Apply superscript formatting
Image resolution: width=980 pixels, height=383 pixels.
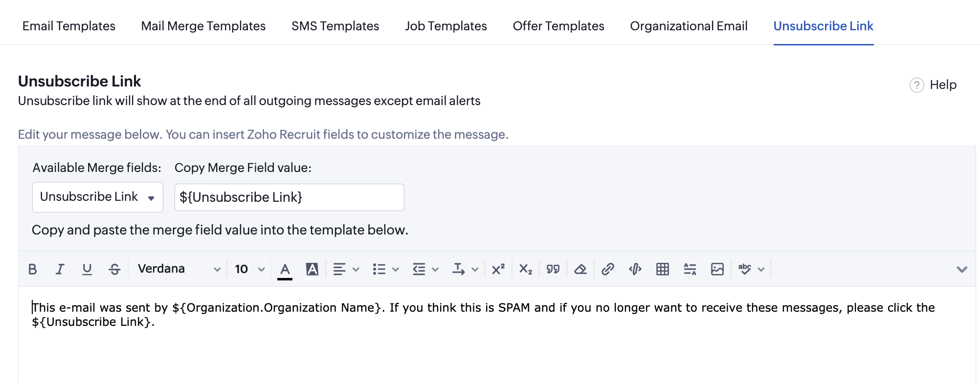[498, 269]
